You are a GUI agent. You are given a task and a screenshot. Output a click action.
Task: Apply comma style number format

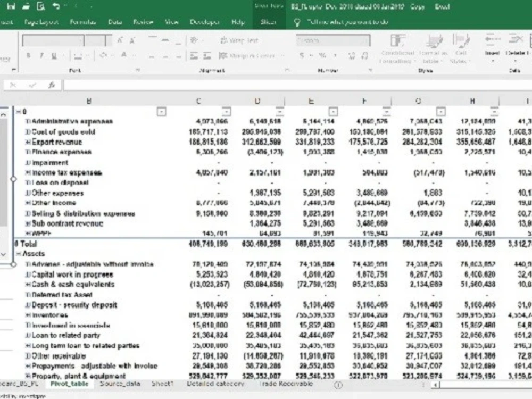(x=335, y=55)
